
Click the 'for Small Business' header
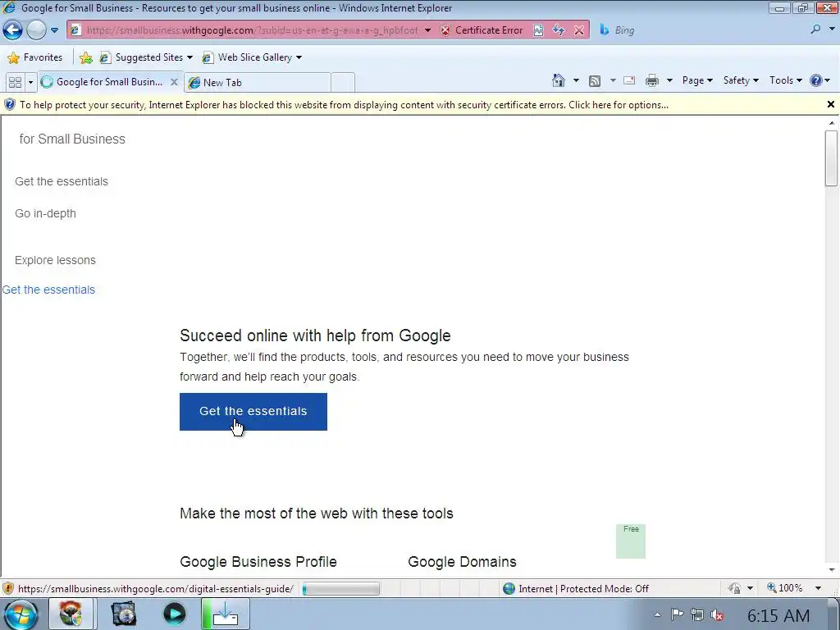pos(72,139)
